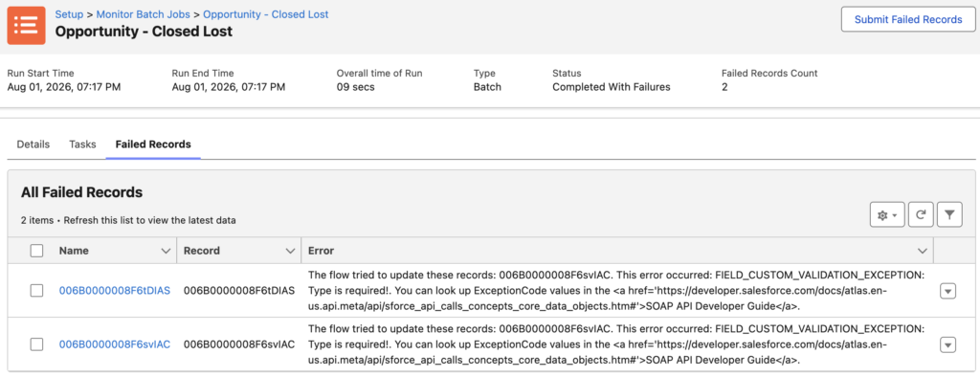Select all failed records header checkbox
Image resolution: width=980 pixels, height=377 pixels.
(37, 251)
